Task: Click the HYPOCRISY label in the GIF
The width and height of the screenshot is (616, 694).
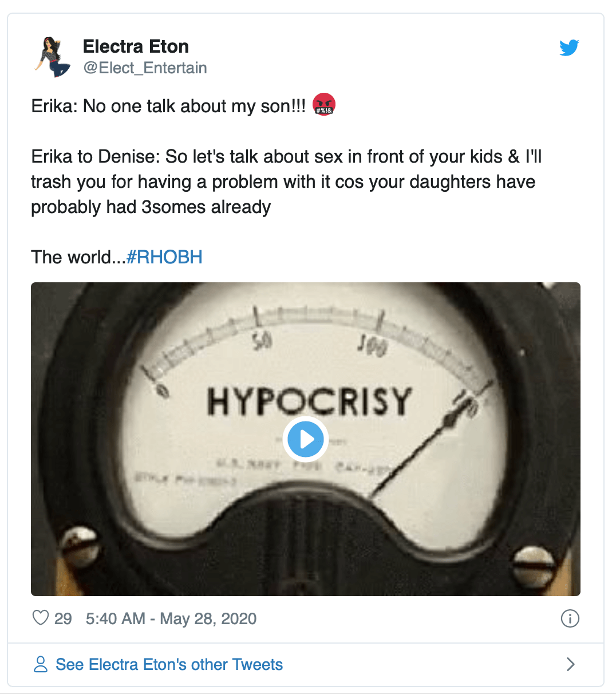Action: 309,401
